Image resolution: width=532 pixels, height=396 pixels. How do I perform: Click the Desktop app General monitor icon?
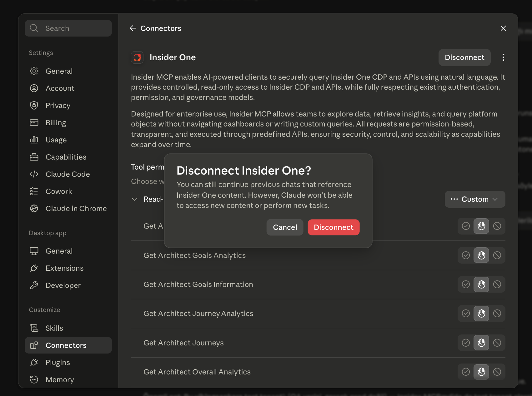coord(34,251)
